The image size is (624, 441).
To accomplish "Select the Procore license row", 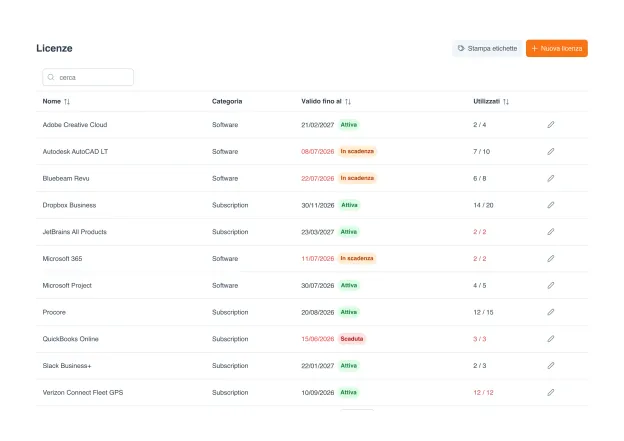I will click(312, 312).
